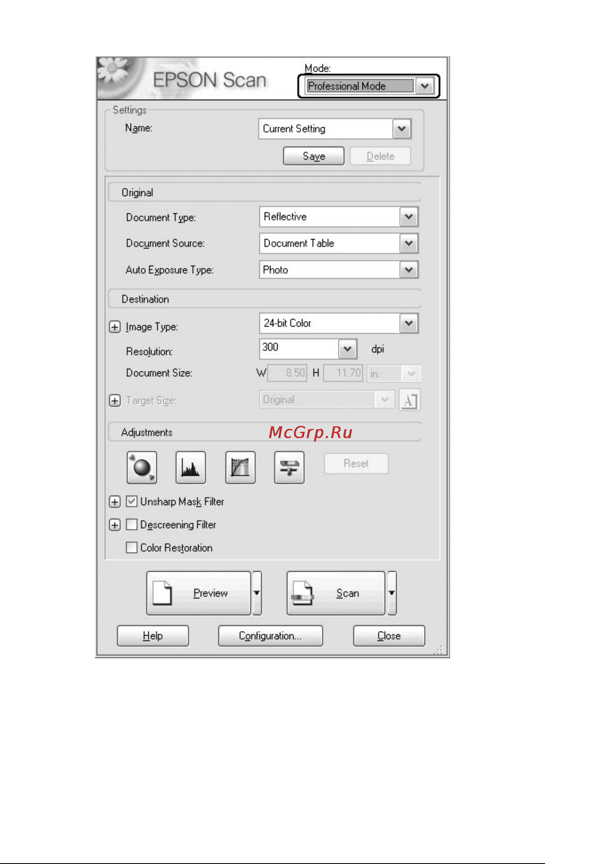This screenshot has width=616, height=864.
Task: Open Help
Action: (x=153, y=636)
